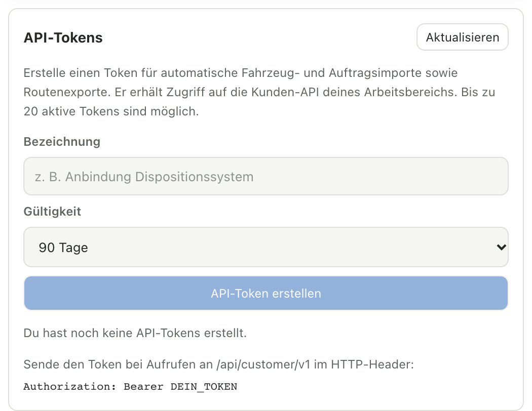Click the description paragraph starting 'Erstelle einen Token'
The image size is (532, 411).
pyautogui.click(x=259, y=92)
